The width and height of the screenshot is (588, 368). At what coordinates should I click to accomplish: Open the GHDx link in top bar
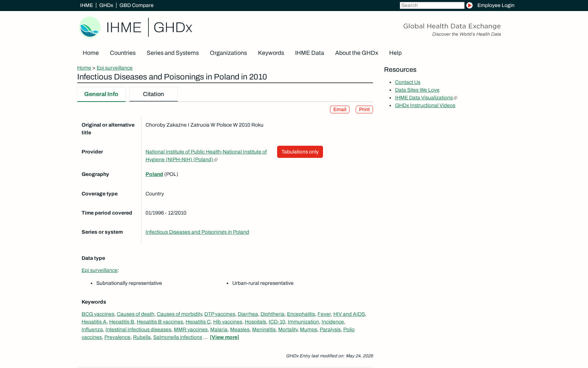click(x=106, y=5)
